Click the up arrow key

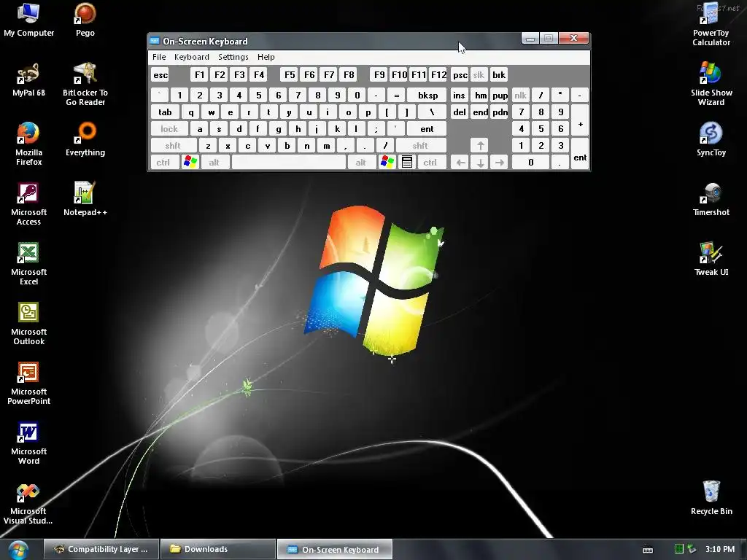(480, 145)
